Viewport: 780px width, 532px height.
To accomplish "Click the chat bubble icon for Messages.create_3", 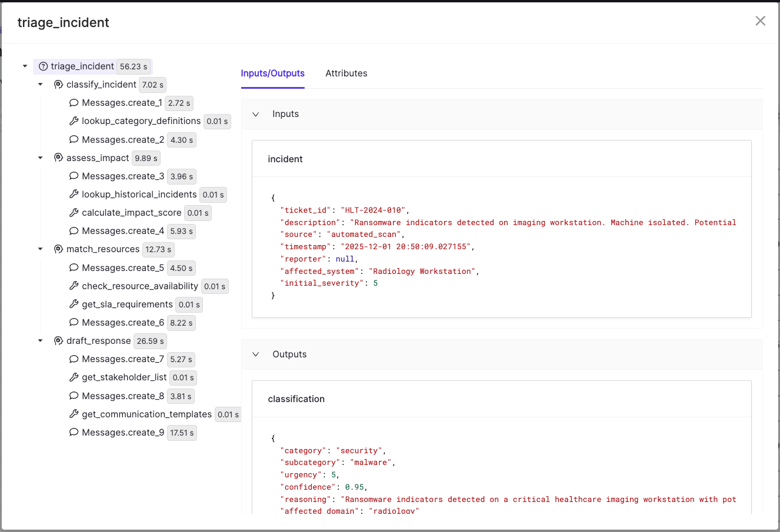I will click(74, 176).
